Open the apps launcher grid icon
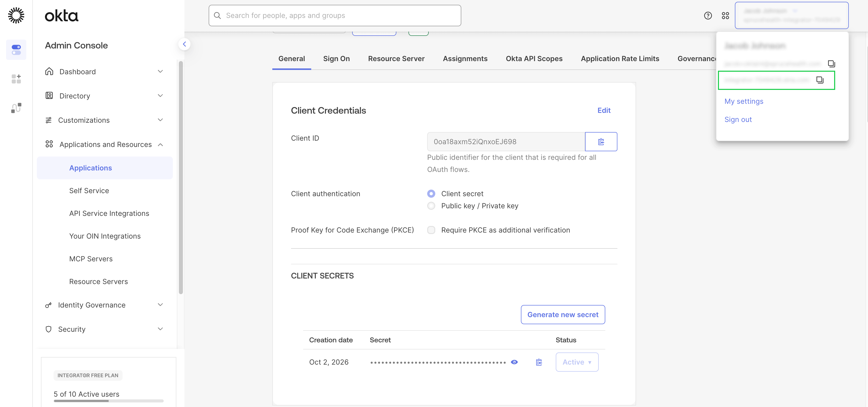 725,15
